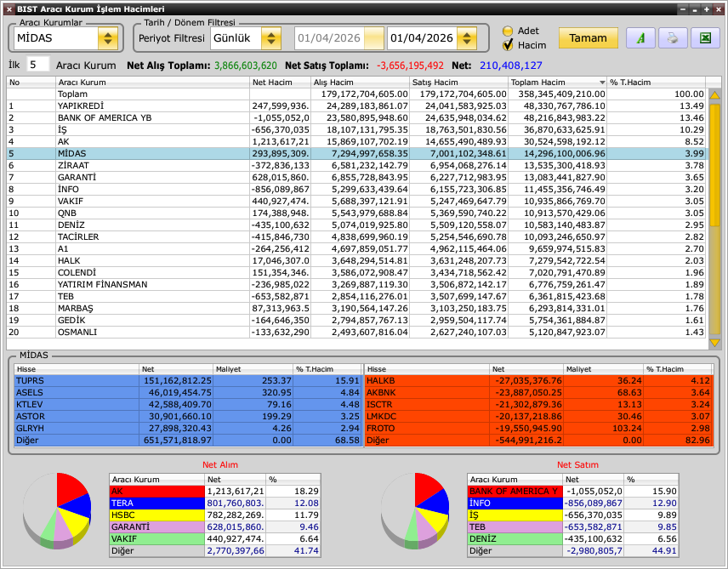This screenshot has width=728, height=569.
Task: Click KTLEV stock row
Action: click(188, 405)
